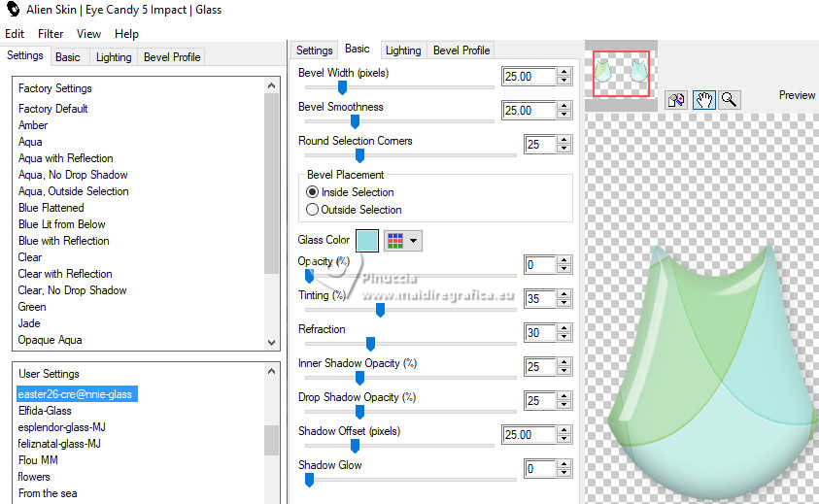Click the Bevel Smoothness value field
819x504 pixels.
point(529,110)
